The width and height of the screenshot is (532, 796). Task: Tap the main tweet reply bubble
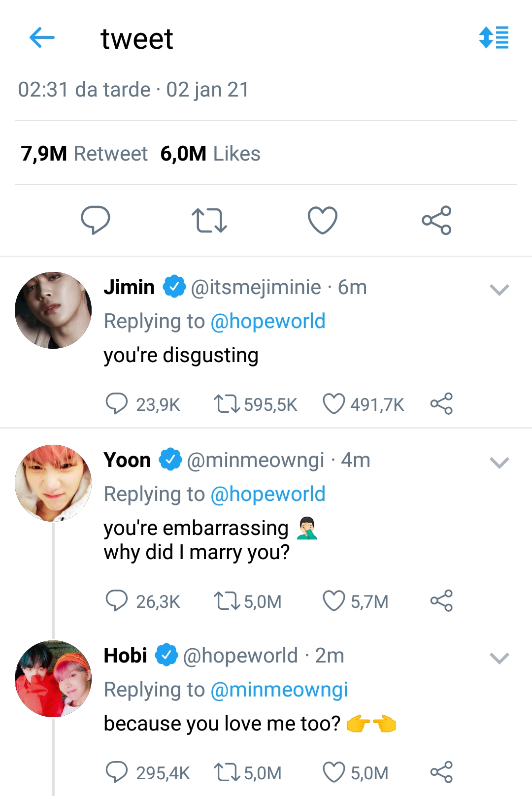(x=95, y=220)
